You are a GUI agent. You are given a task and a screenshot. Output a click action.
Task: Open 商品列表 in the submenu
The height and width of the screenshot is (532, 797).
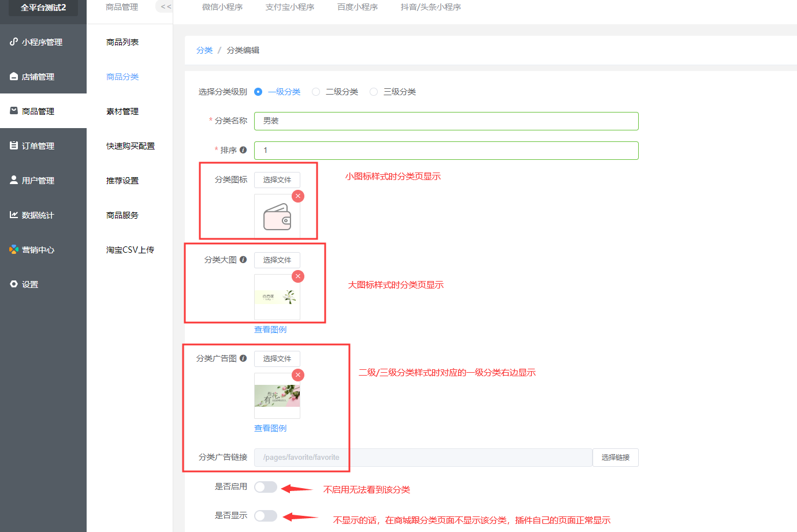(x=122, y=42)
